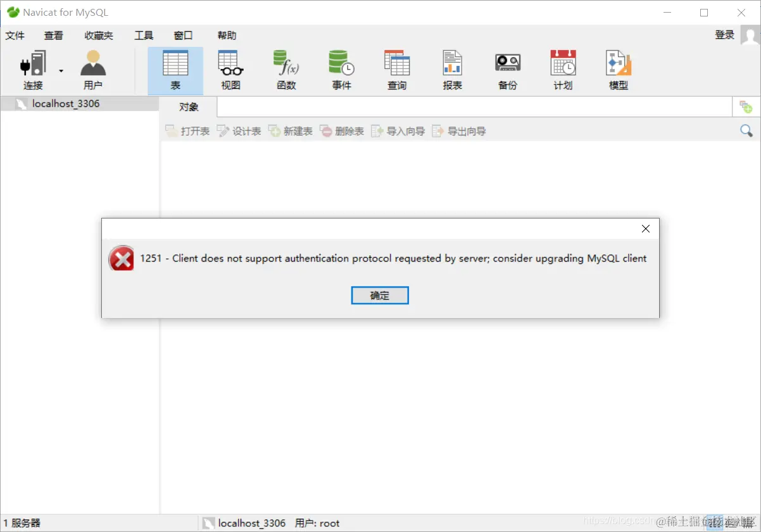Image resolution: width=761 pixels, height=532 pixels.
Task: Close the error dialog with X
Action: pos(646,229)
